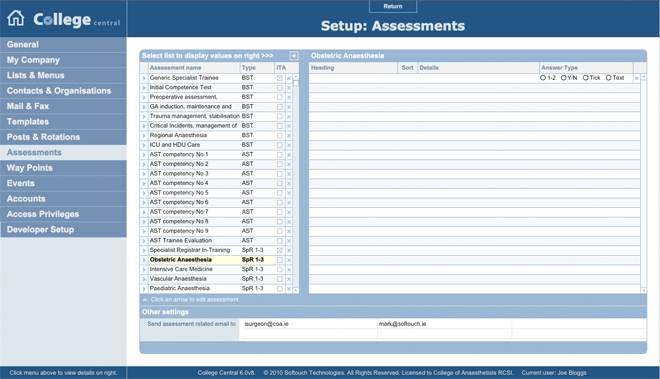The height and width of the screenshot is (379, 660).
Task: Collapse panel via 'Click an arrow' triangle
Action: (145, 300)
